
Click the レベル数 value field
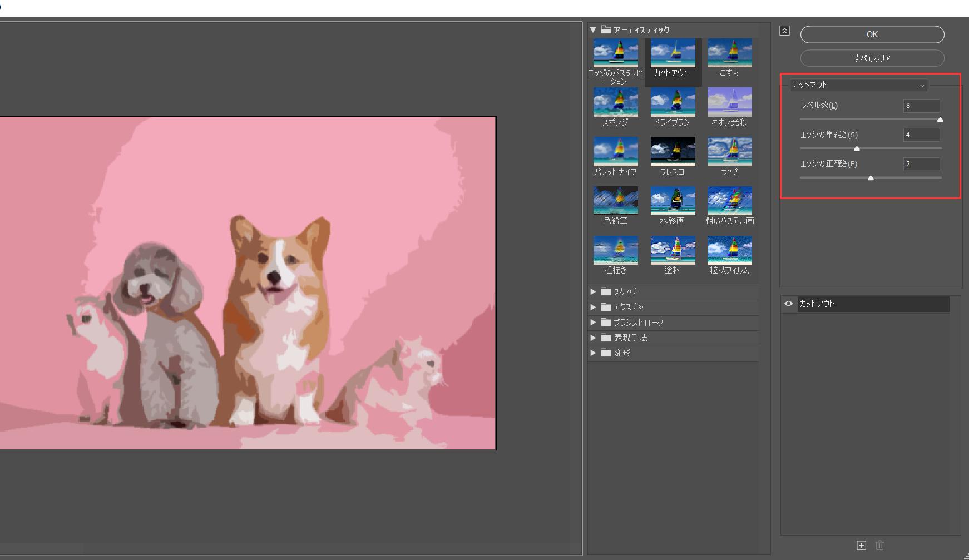[922, 106]
